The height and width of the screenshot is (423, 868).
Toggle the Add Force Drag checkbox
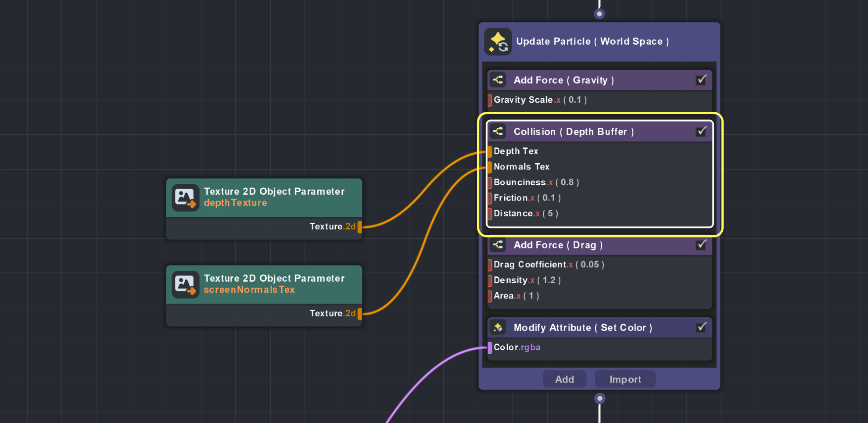[x=701, y=245]
